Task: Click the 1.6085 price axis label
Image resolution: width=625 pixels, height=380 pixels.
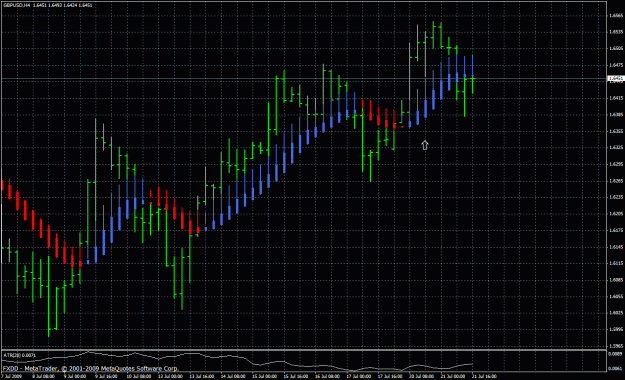Action: click(616, 280)
